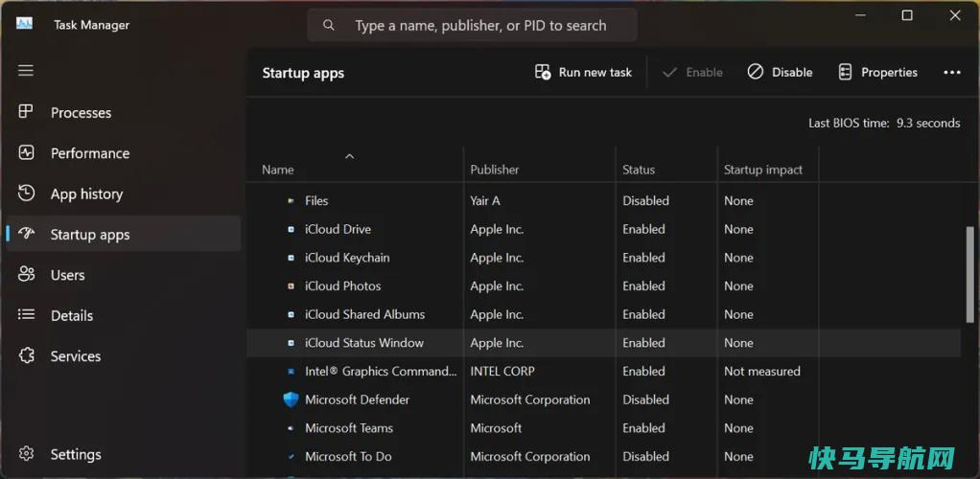
Task: Click the Yair A publisher cell
Action: pyautogui.click(x=485, y=201)
